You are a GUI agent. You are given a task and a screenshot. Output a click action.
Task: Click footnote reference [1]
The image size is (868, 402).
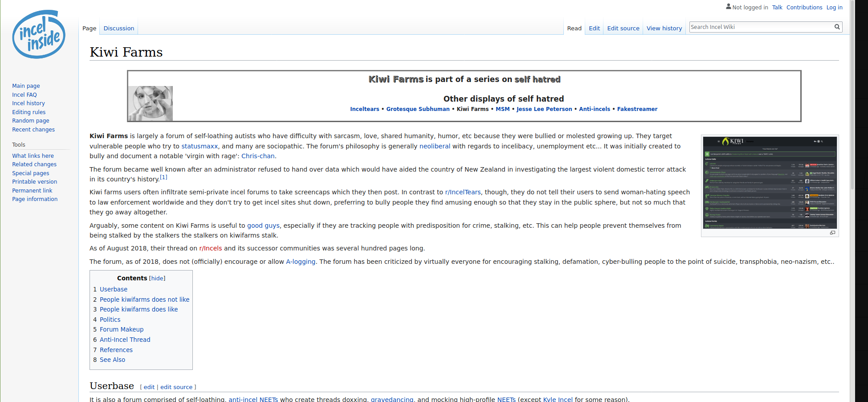coord(163,177)
